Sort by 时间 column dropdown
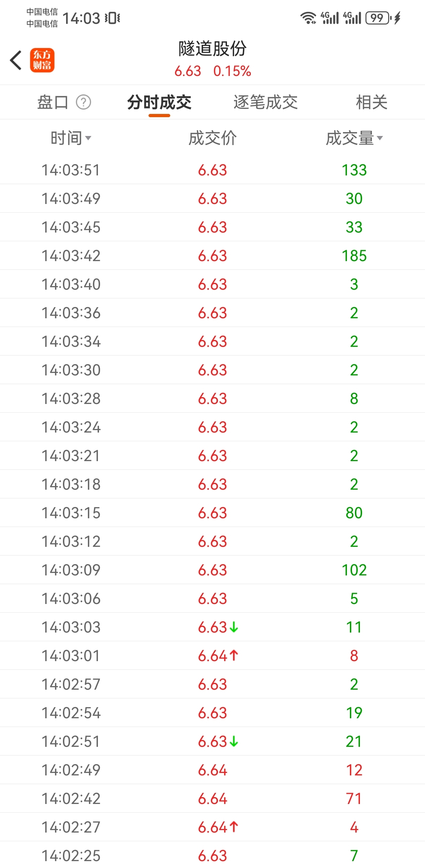This screenshot has width=425, height=868. [x=71, y=138]
